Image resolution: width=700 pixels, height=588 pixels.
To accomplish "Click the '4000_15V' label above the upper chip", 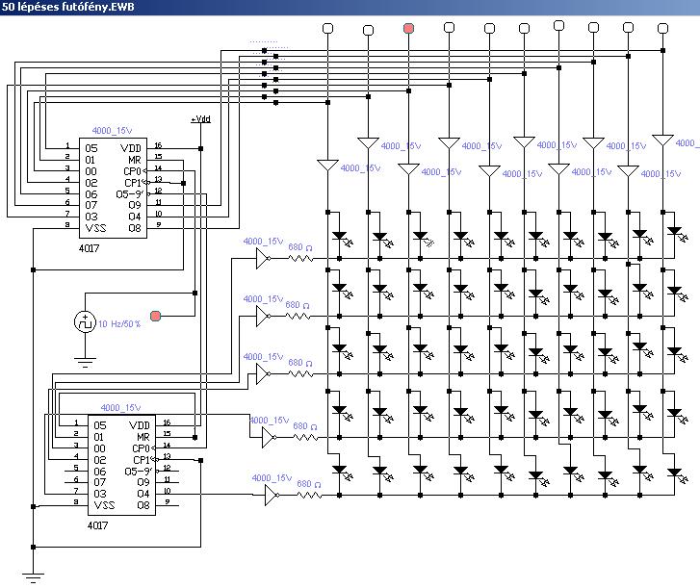I will [x=112, y=130].
